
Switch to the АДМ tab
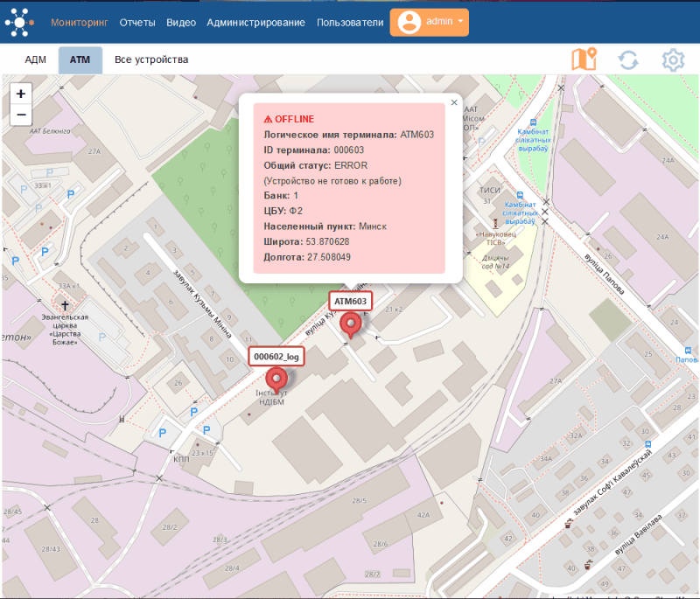tap(36, 59)
